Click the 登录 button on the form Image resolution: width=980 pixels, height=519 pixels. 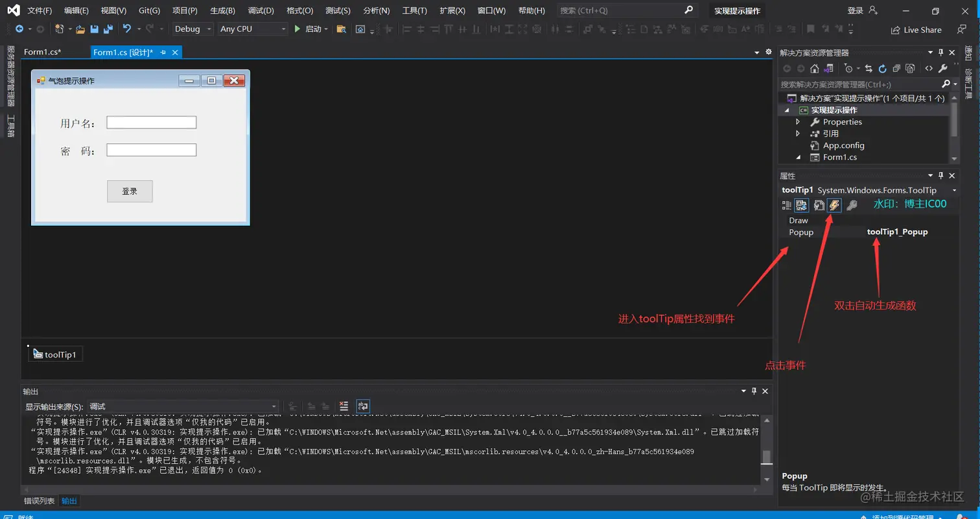click(130, 191)
